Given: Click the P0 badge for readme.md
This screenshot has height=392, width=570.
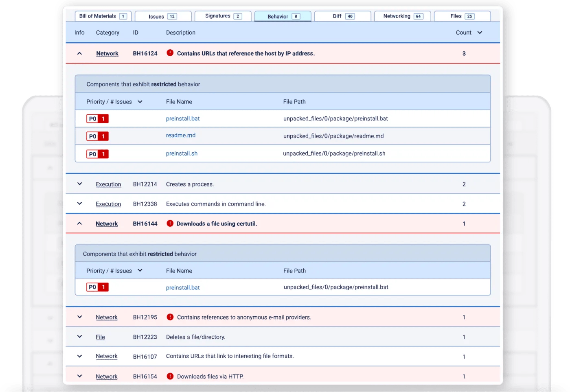Looking at the screenshot, I should click(x=97, y=136).
